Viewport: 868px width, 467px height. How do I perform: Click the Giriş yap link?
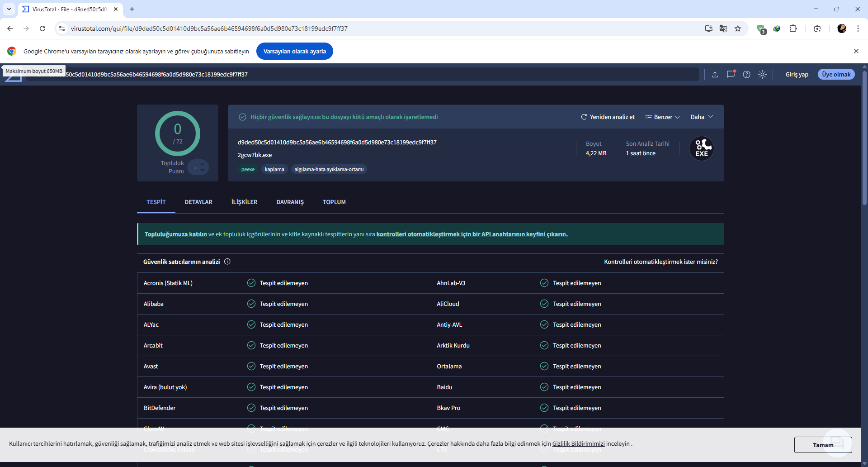797,75
